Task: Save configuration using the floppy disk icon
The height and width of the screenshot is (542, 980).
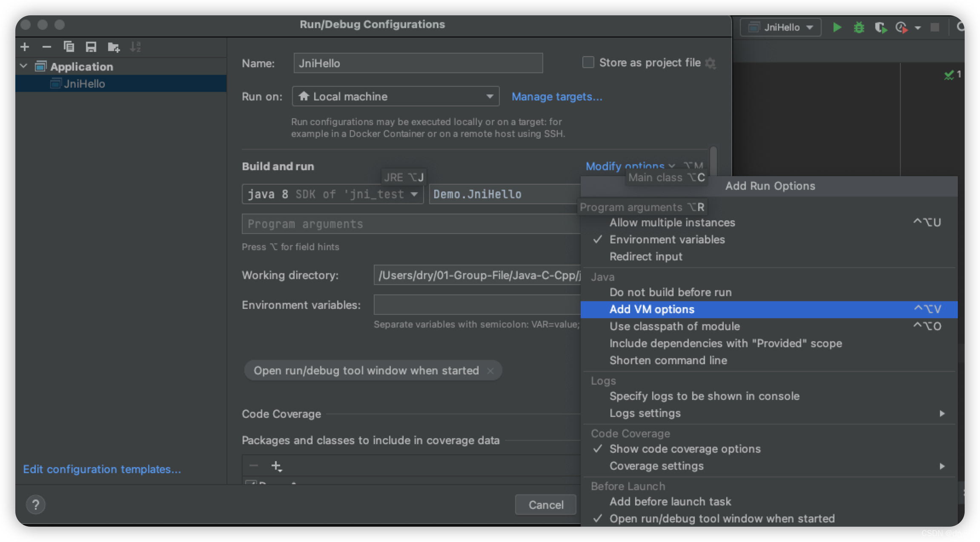Action: (91, 47)
